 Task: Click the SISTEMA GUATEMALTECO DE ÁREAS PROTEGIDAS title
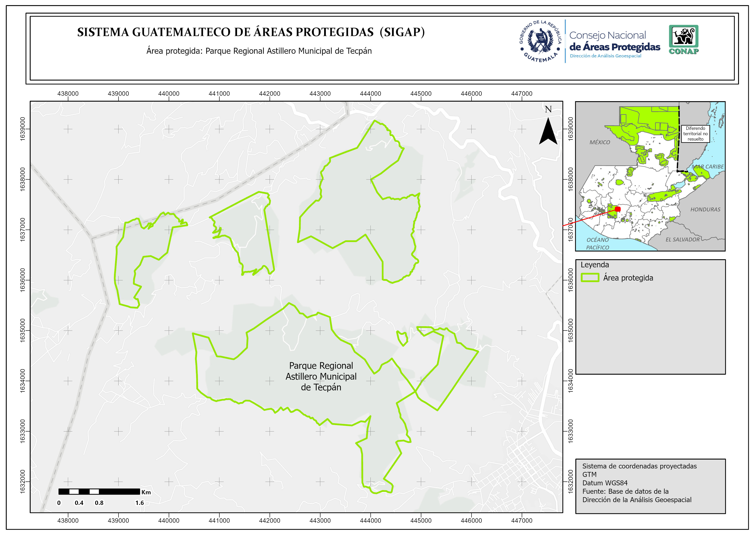tap(251, 32)
